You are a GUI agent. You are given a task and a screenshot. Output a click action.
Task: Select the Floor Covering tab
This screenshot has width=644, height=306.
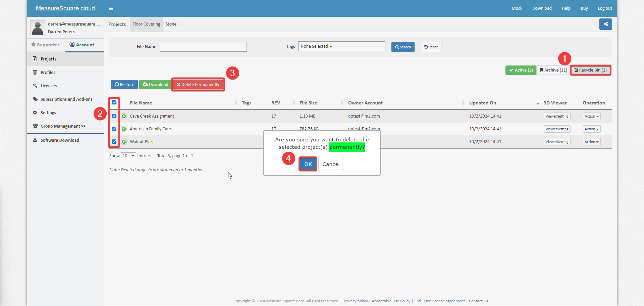click(x=146, y=24)
